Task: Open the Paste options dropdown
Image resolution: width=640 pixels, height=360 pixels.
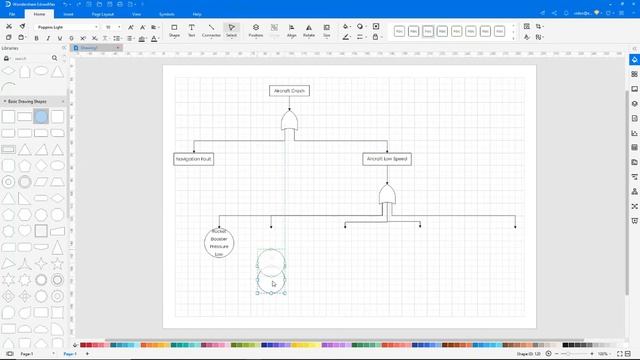Action: 26,38
